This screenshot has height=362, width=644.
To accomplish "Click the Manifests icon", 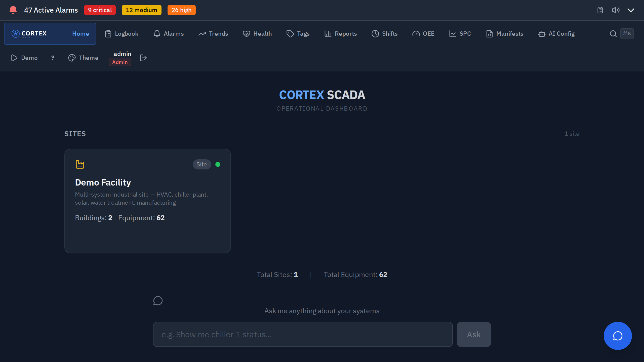I will pyautogui.click(x=489, y=33).
